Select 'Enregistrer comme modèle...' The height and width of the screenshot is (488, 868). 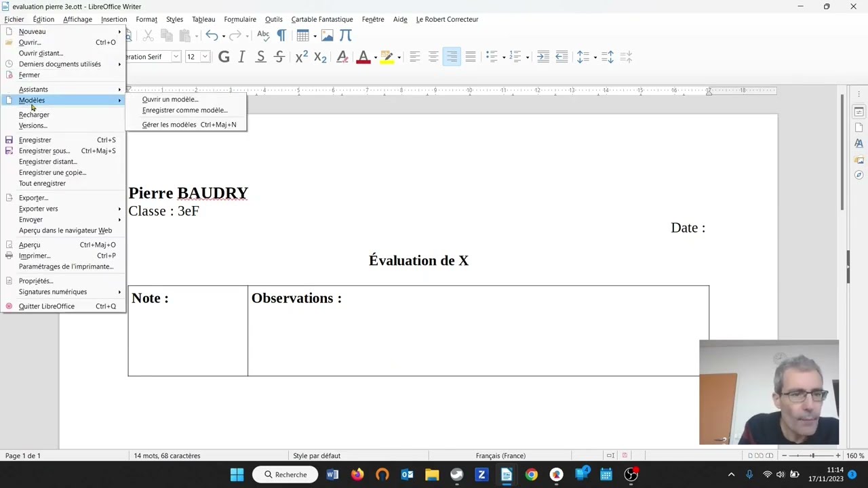(x=186, y=110)
